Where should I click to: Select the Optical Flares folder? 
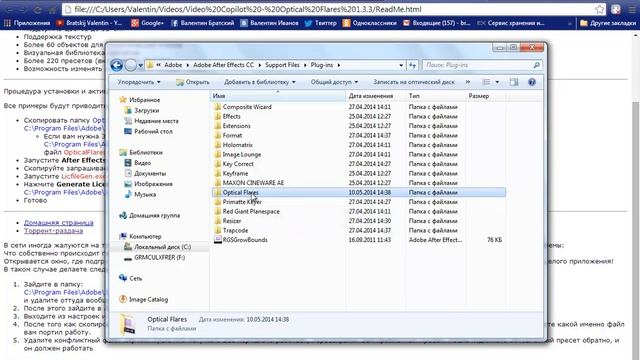[x=240, y=192]
